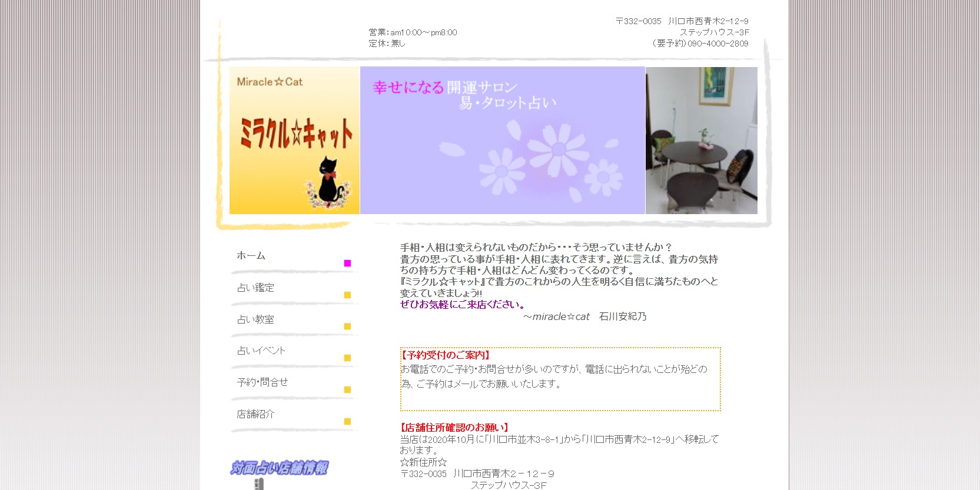The width and height of the screenshot is (980, 490).
Task: Go to the ホーム menu item
Action: tap(251, 256)
